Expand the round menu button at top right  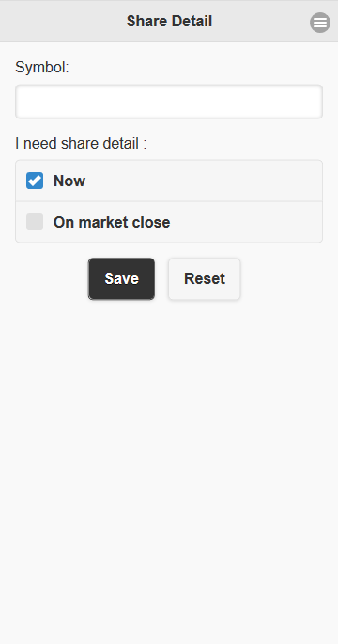(320, 23)
